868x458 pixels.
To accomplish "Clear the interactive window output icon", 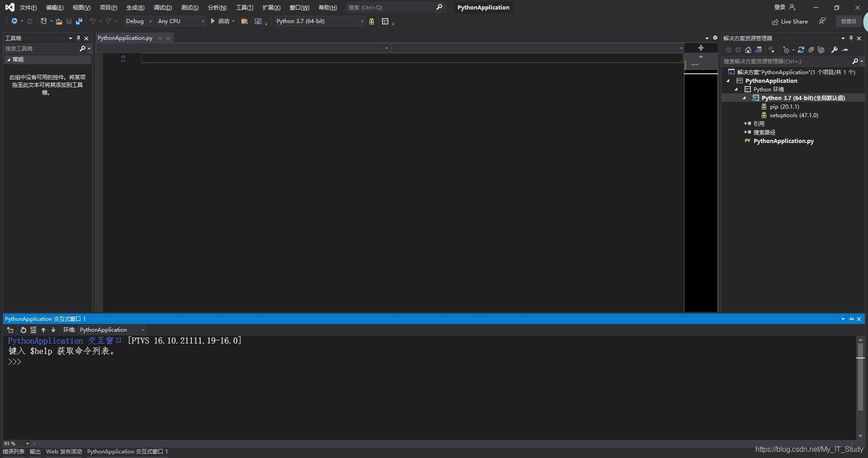I will click(33, 330).
